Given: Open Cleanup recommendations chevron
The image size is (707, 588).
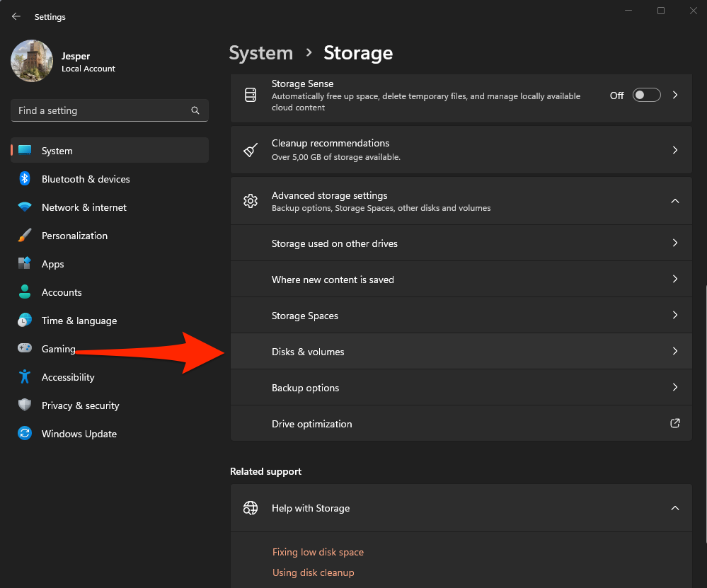Looking at the screenshot, I should 675,150.
